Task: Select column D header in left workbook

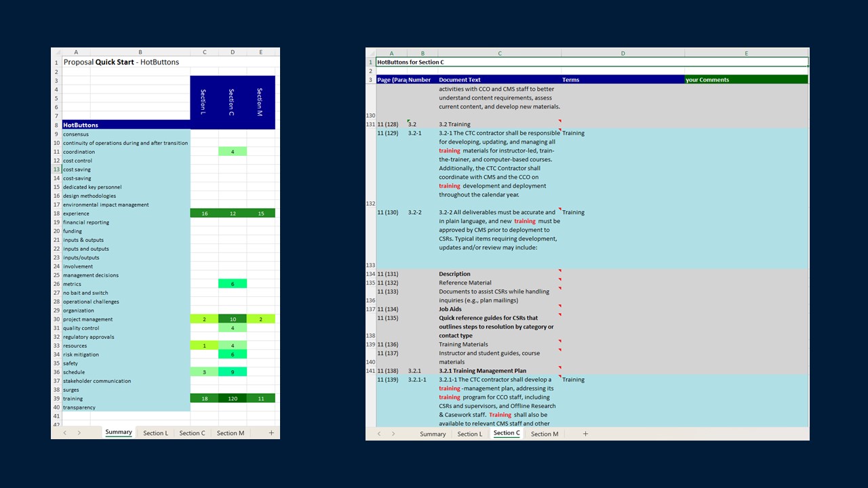Action: coord(233,52)
